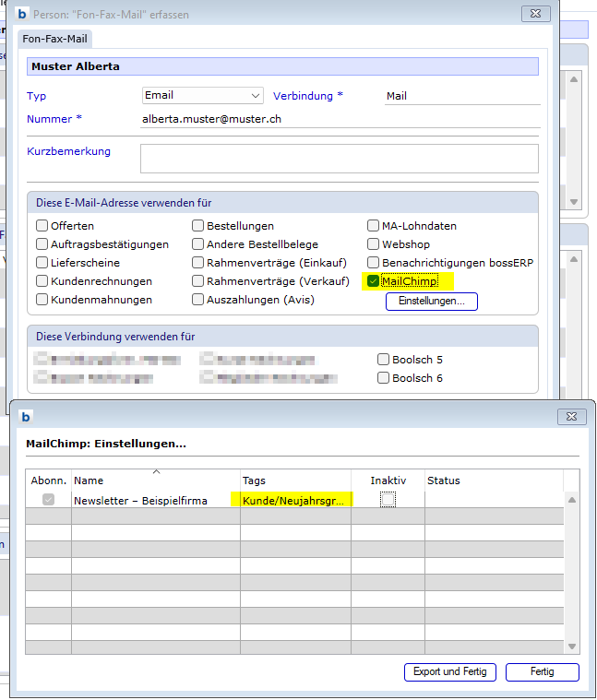Image resolution: width=597 pixels, height=700 pixels.
Task: Open the Typ dropdown showing Email
Action: pos(203,95)
